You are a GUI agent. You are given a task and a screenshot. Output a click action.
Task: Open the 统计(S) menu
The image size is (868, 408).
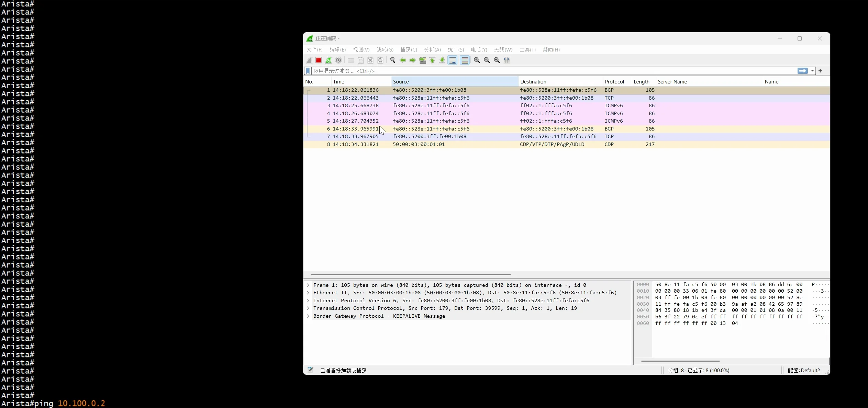[456, 50]
